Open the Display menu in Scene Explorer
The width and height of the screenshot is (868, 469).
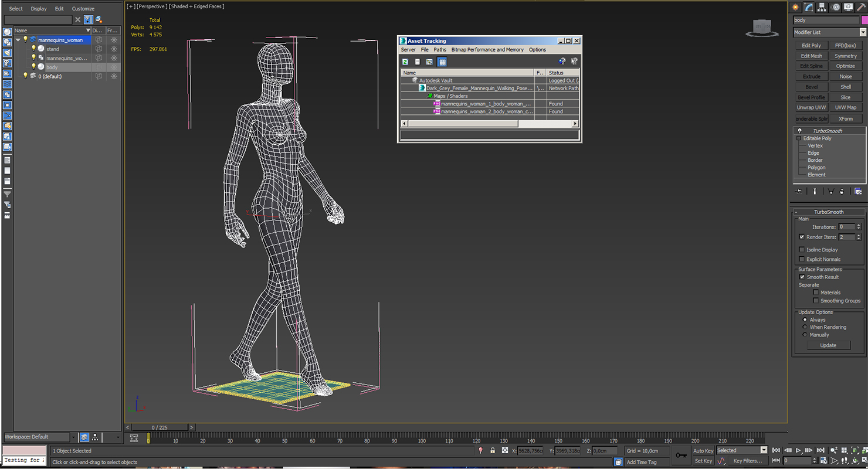(39, 9)
